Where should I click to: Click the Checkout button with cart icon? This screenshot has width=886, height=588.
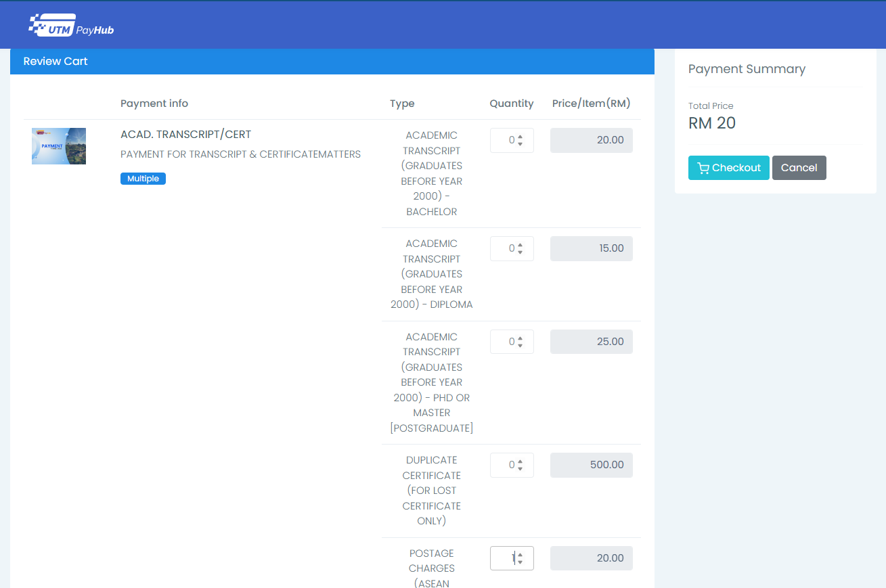click(x=728, y=168)
